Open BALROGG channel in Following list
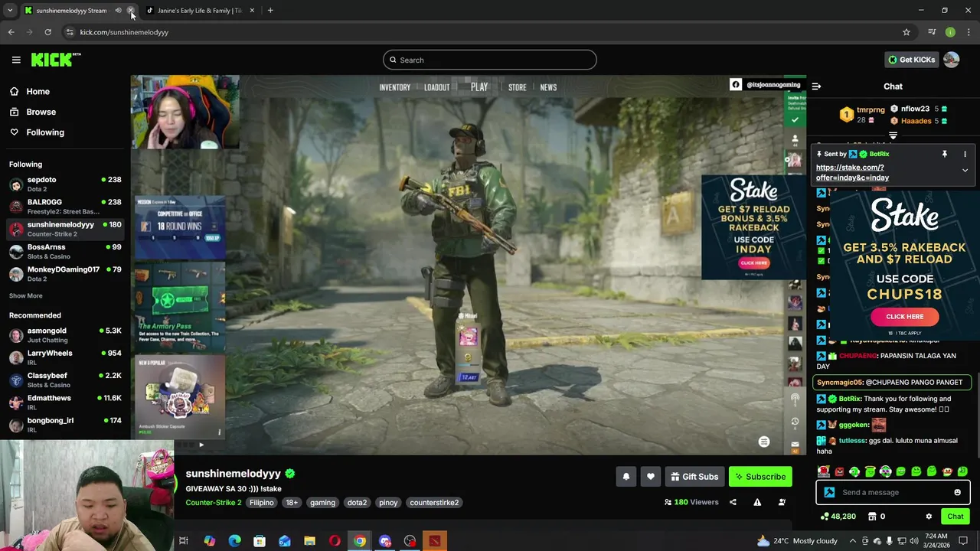 (65, 207)
